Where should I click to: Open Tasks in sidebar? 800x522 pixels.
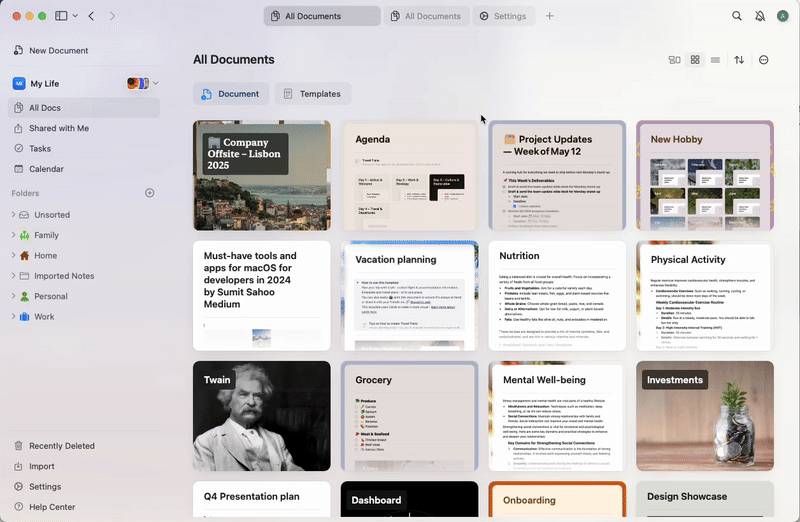click(84, 148)
